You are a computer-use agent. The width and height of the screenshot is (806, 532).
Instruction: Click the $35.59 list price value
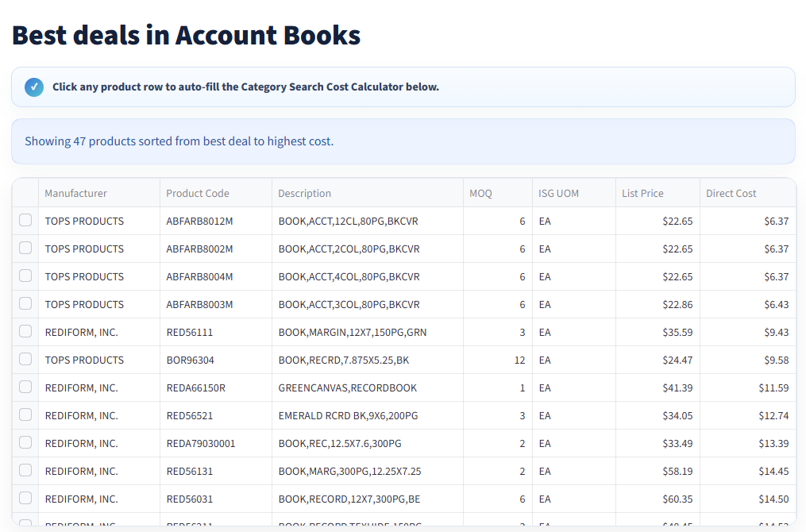pyautogui.click(x=677, y=332)
